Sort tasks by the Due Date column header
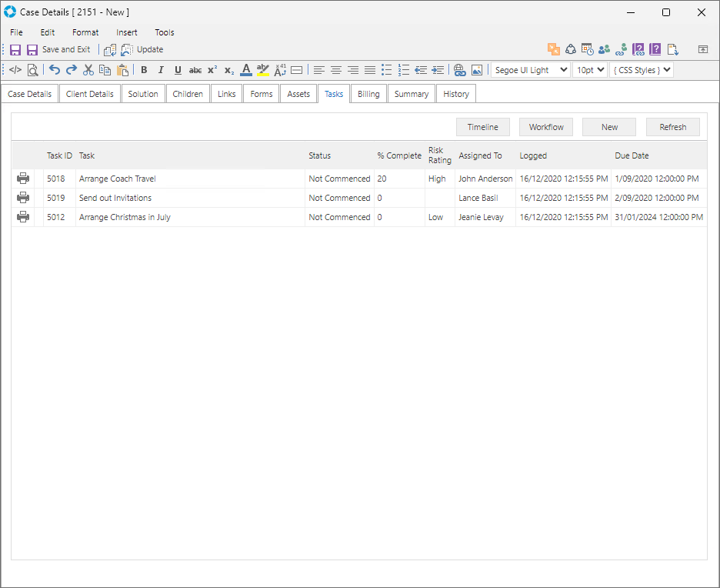 632,155
